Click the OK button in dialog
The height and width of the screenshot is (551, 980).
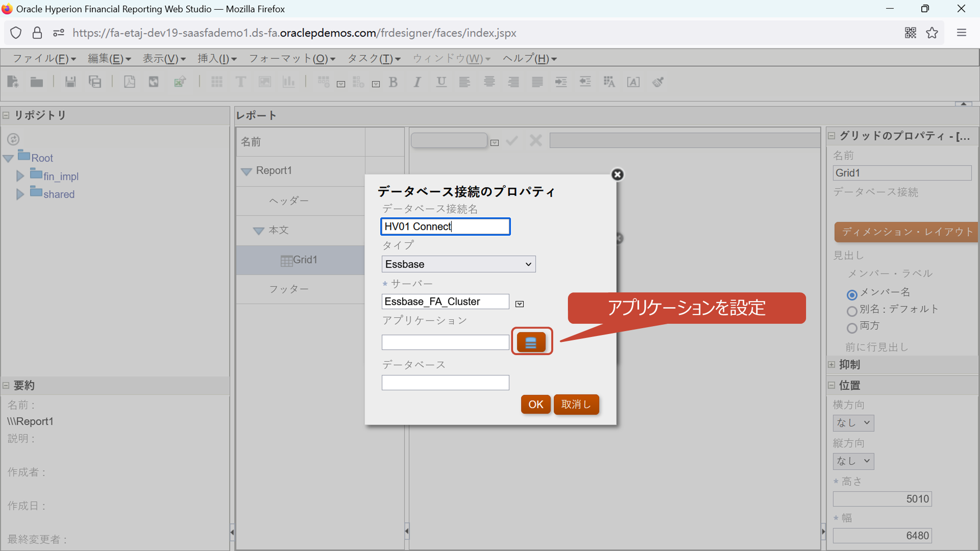click(x=535, y=405)
